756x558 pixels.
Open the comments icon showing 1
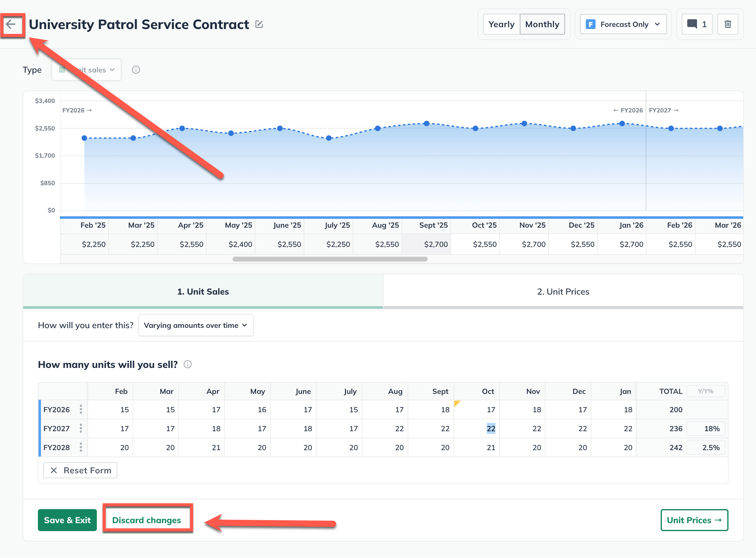pos(696,24)
